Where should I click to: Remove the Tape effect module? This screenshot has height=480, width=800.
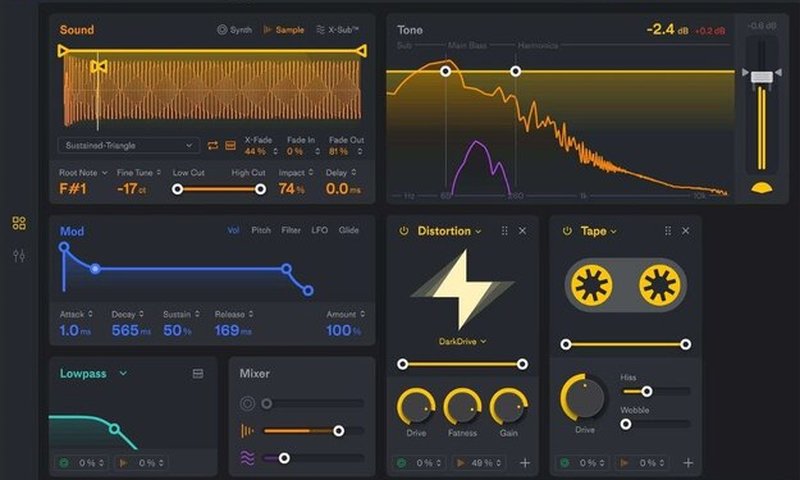tap(685, 231)
